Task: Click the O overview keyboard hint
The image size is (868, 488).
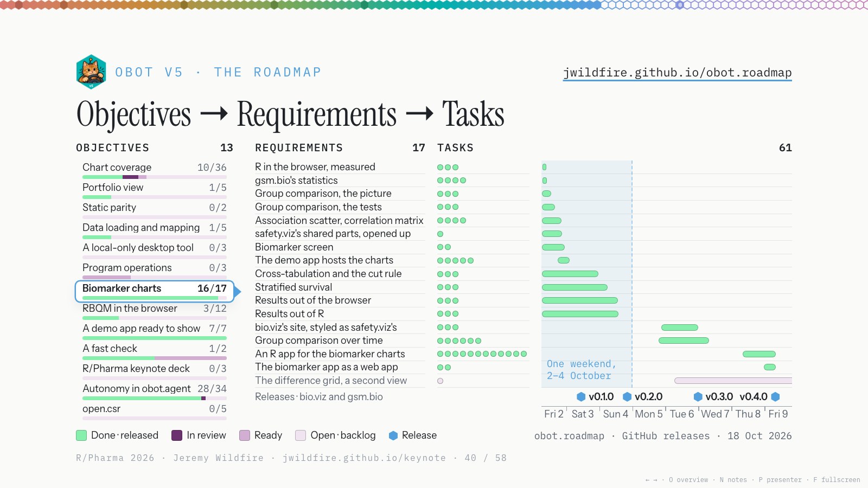Action: click(x=688, y=480)
